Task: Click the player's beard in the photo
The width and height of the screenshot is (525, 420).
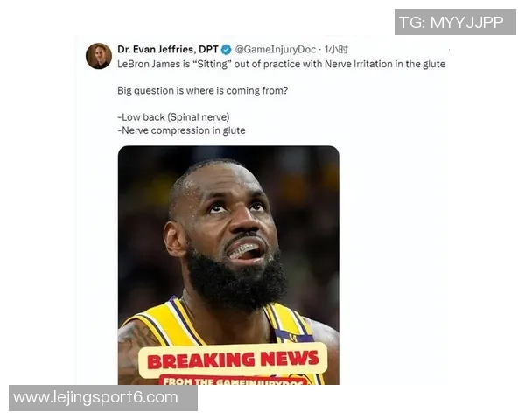Action: coord(234,282)
